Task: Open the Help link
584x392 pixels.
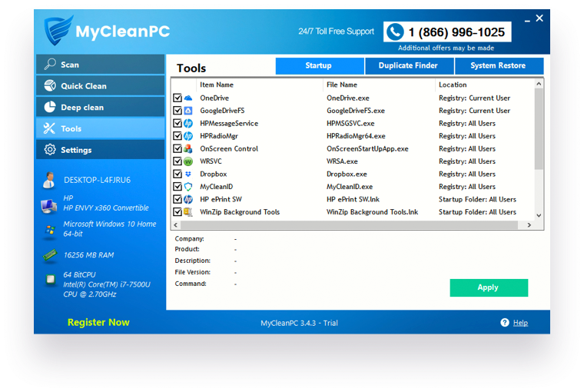Action: click(520, 323)
